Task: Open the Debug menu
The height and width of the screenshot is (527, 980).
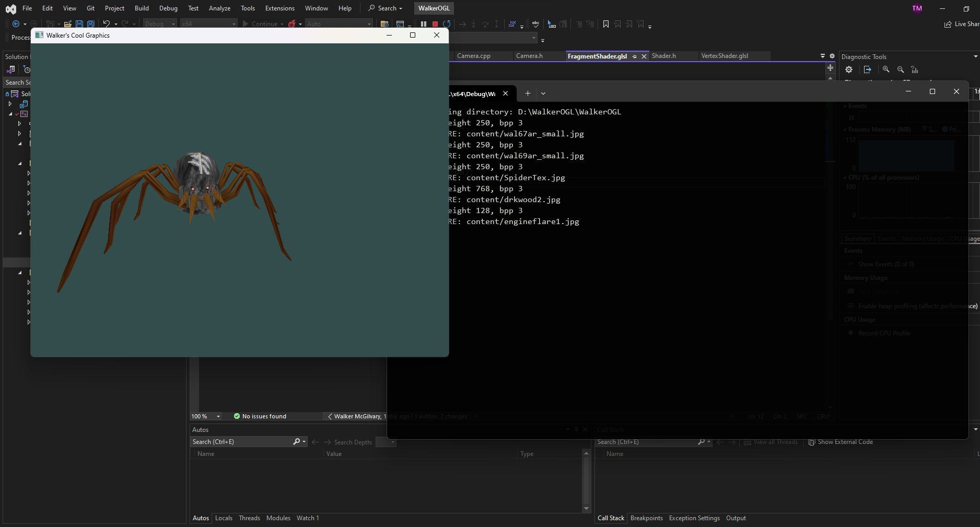Action: tap(168, 8)
